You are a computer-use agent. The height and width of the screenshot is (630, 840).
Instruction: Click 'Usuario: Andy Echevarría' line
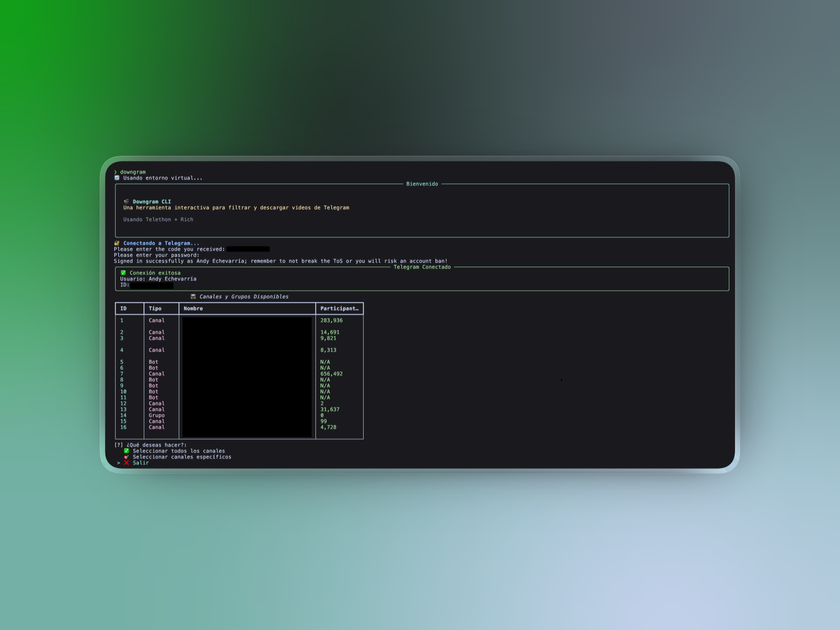point(158,279)
